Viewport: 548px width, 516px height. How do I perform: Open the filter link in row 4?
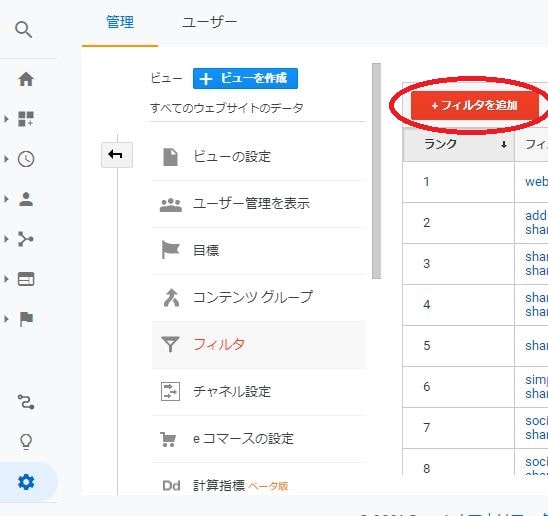(x=536, y=304)
